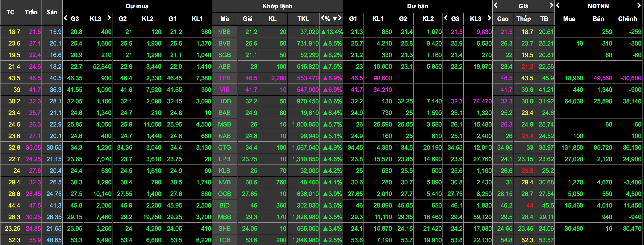
Task: Click TKL column header
Action: [x=303, y=19]
